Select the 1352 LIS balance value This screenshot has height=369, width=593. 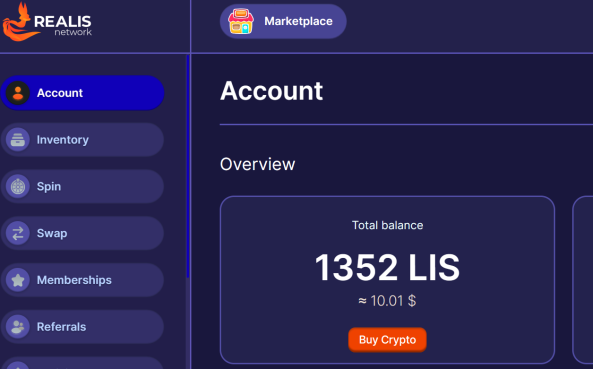point(387,268)
